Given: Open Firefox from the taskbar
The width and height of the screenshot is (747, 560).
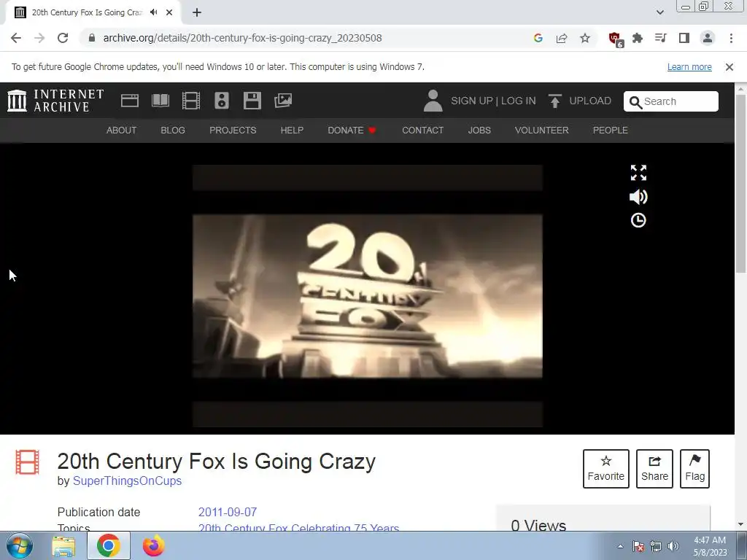Looking at the screenshot, I should tap(153, 545).
